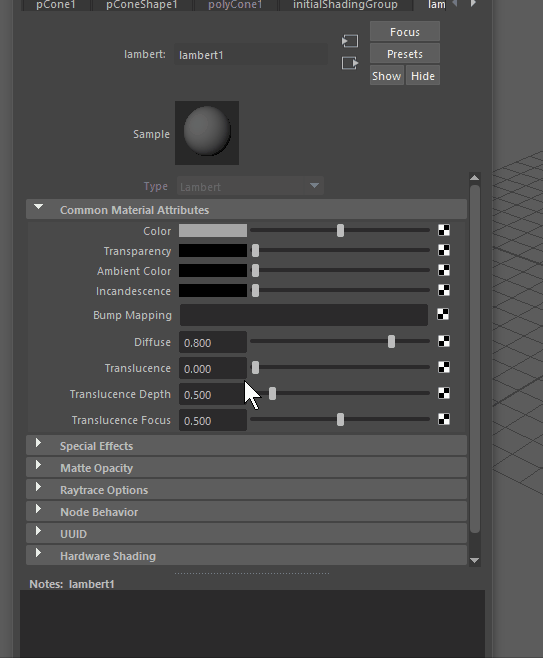Click the Presets button

pyautogui.click(x=405, y=54)
